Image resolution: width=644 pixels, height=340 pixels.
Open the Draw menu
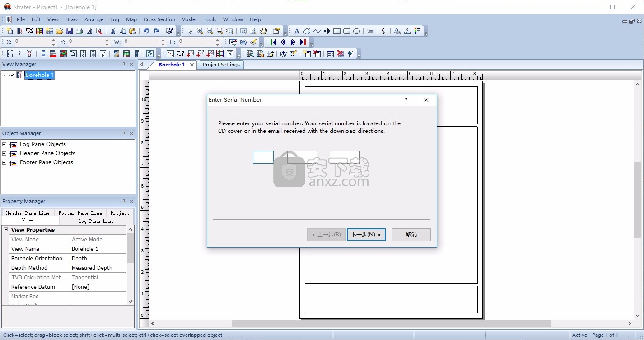tap(71, 19)
